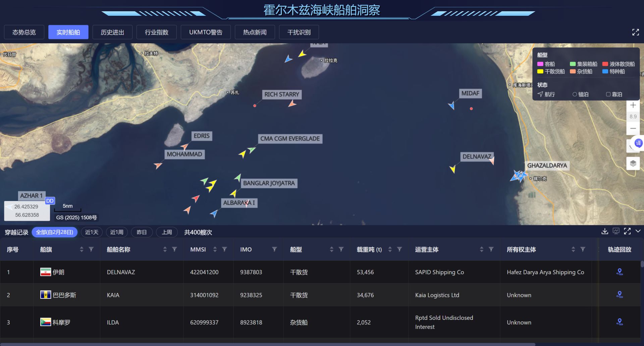This screenshot has height=346, width=644.
Task: Click the zoom out minus on the map
Action: coord(633,128)
